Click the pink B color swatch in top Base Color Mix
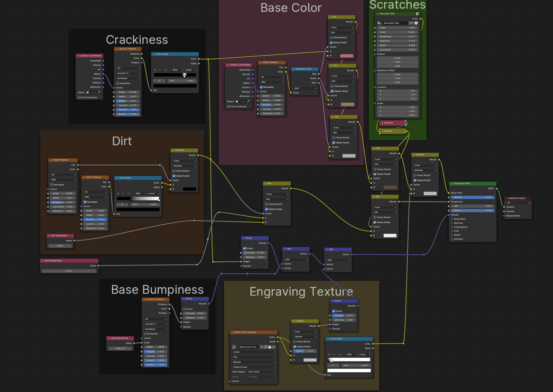553x392 pixels. coord(347,56)
